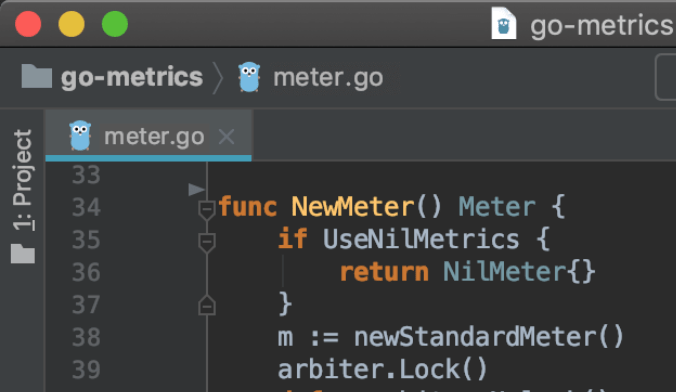Click the gopher icon beside meter.go breadcrumb

pos(249,77)
